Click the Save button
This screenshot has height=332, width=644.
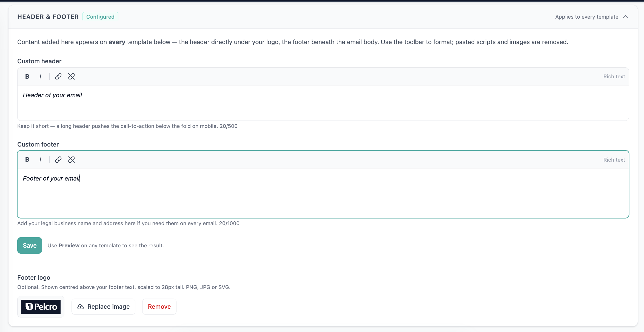tap(30, 245)
